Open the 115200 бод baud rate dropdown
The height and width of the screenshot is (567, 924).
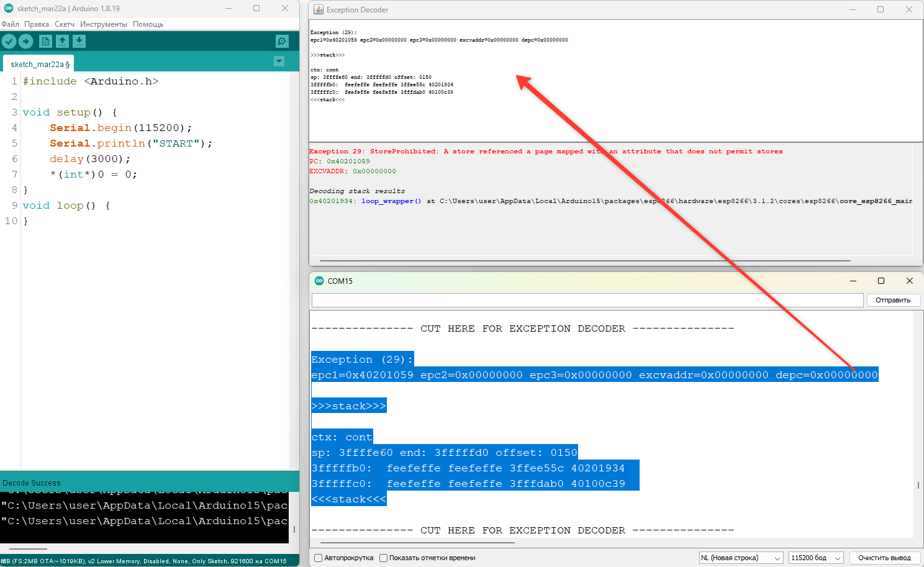815,558
